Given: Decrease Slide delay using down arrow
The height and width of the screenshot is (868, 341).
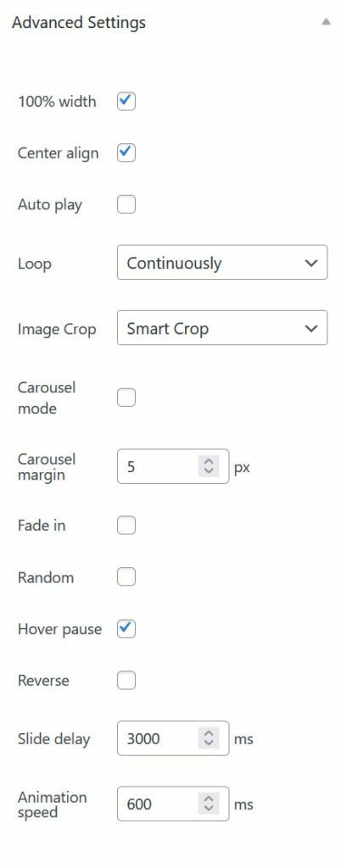Looking at the screenshot, I should (209, 744).
